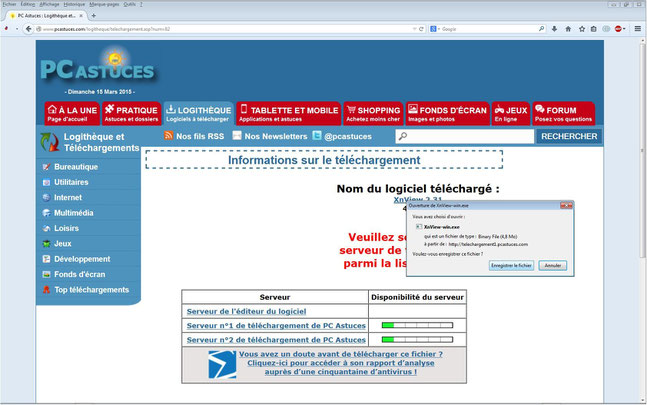Open the FONDS D'ÉCRAN site tab

(448, 113)
